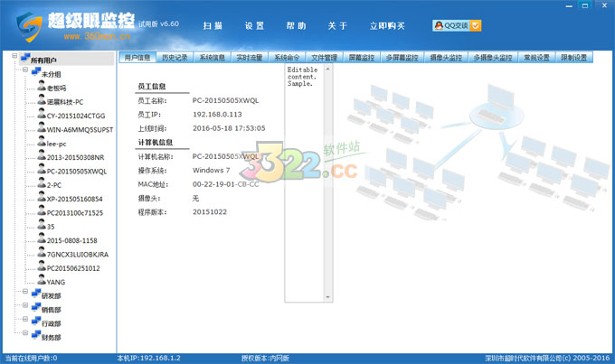Click the 销售部 group computers icon
615x364 pixels.
pyautogui.click(x=36, y=308)
